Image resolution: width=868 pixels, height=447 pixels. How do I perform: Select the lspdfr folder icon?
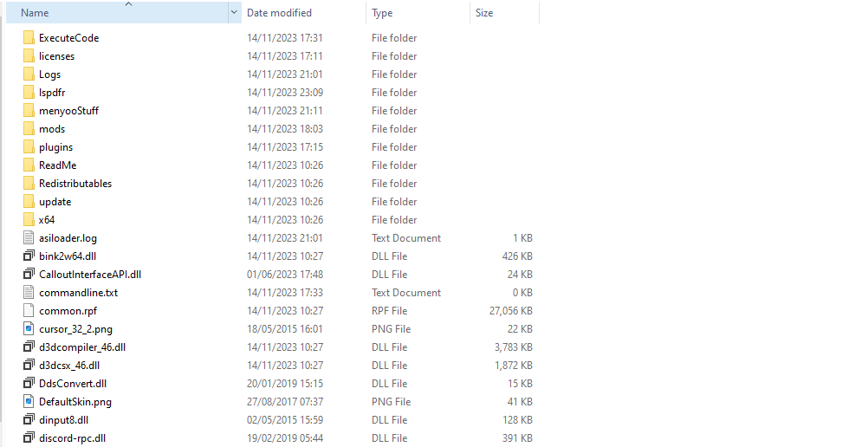(29, 93)
